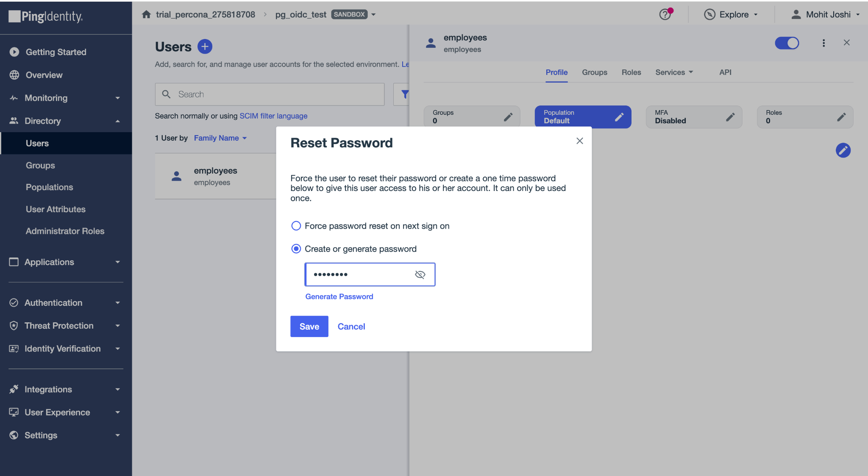Viewport: 868px width, 476px height.
Task: Show password with the eye toggle
Action: [420, 274]
